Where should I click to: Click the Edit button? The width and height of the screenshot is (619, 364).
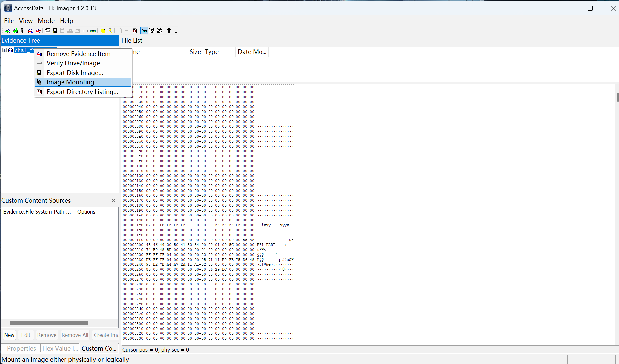pyautogui.click(x=26, y=335)
